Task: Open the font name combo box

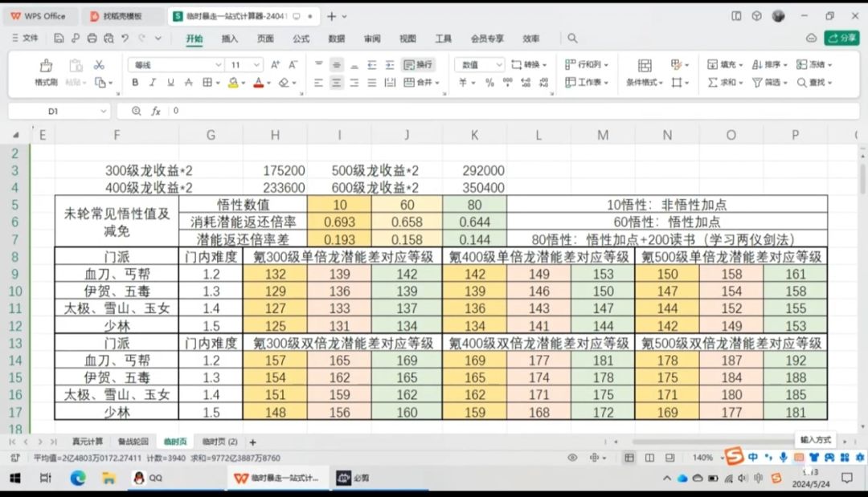Action: tap(176, 65)
